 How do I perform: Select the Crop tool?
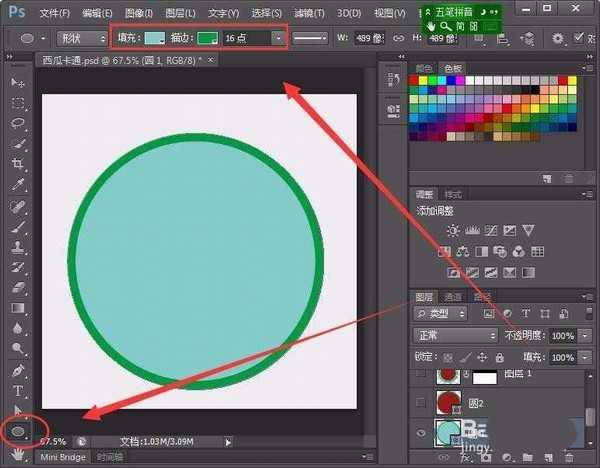[x=18, y=164]
